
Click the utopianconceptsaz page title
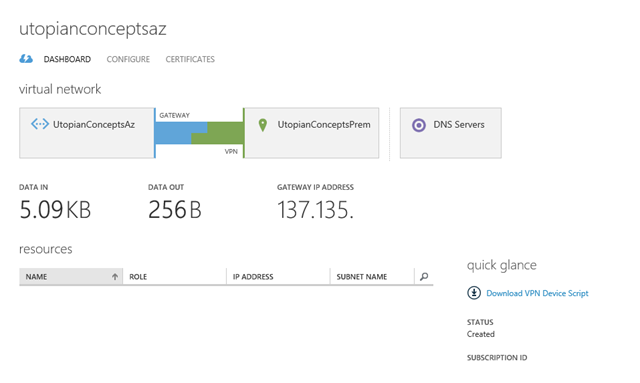point(93,29)
